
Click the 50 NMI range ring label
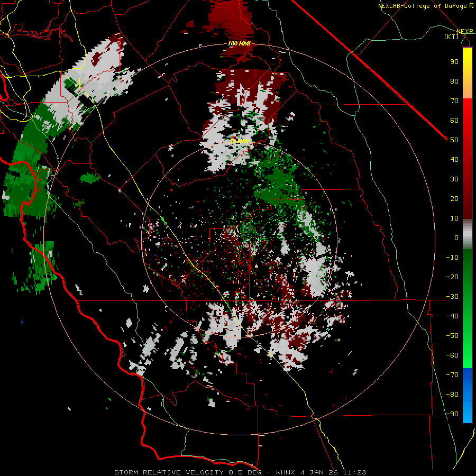239,141
